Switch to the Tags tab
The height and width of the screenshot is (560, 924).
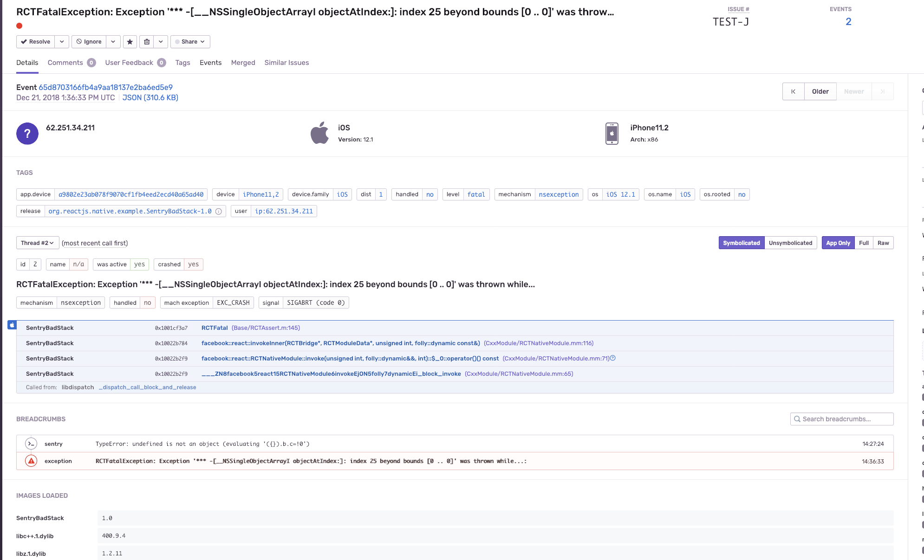click(182, 63)
